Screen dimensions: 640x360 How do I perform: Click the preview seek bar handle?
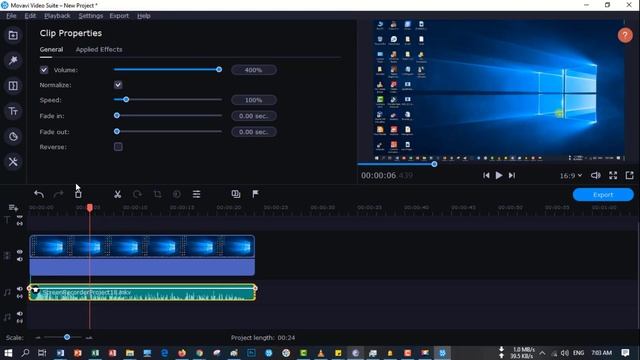click(x=434, y=164)
